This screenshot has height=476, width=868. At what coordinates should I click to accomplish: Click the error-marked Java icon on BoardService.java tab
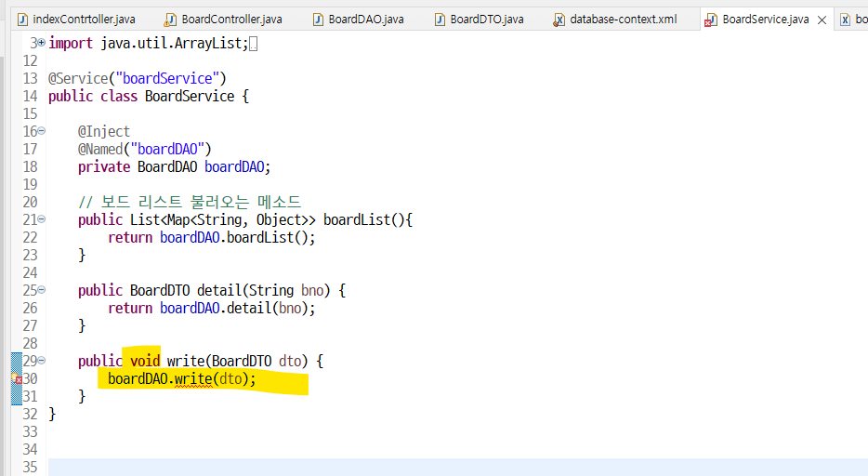[710, 20]
